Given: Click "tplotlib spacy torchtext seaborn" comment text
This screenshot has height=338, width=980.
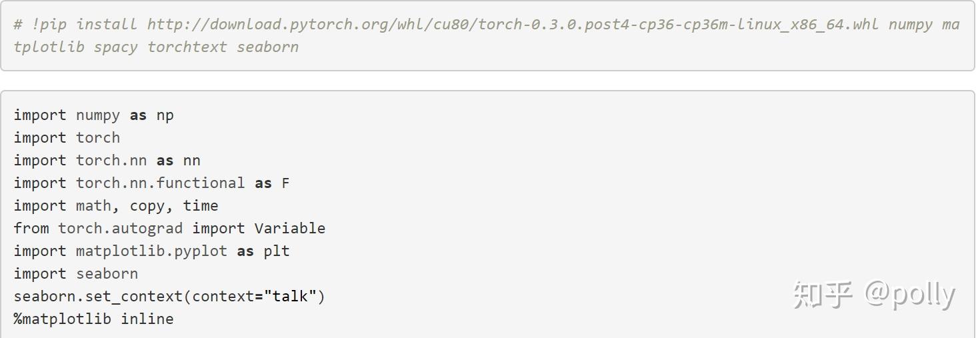Looking at the screenshot, I should coord(156,47).
